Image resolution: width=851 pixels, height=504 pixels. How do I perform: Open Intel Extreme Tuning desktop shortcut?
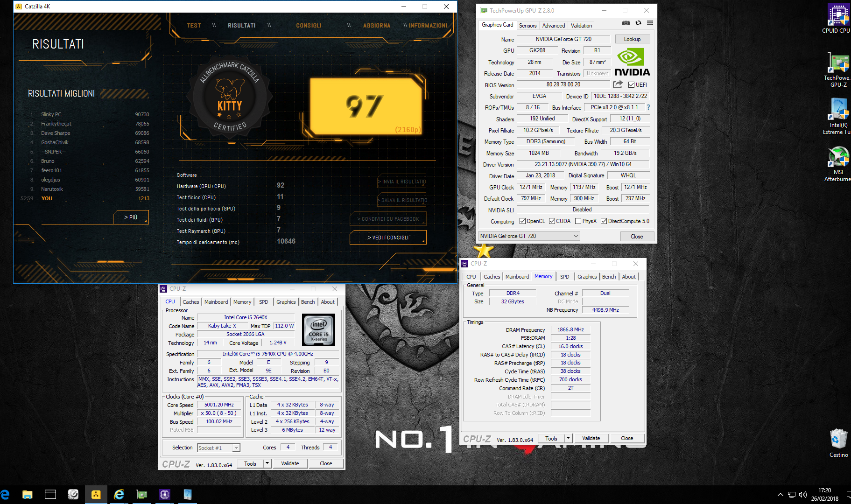tap(838, 116)
